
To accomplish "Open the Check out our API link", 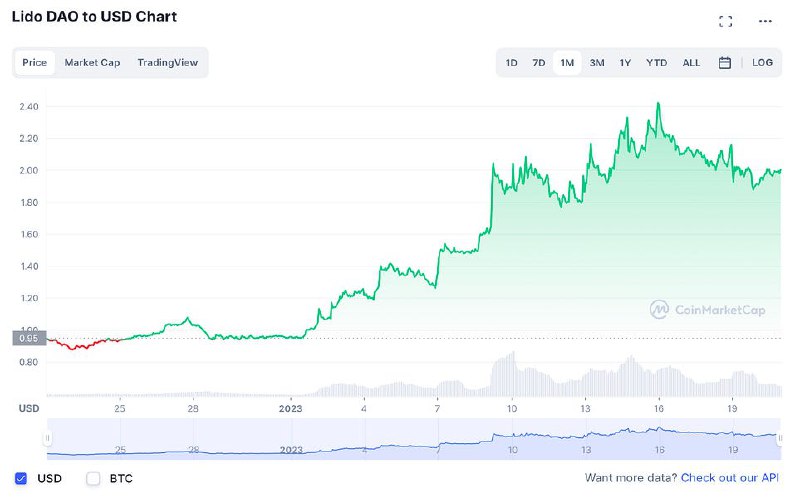I will [730, 478].
